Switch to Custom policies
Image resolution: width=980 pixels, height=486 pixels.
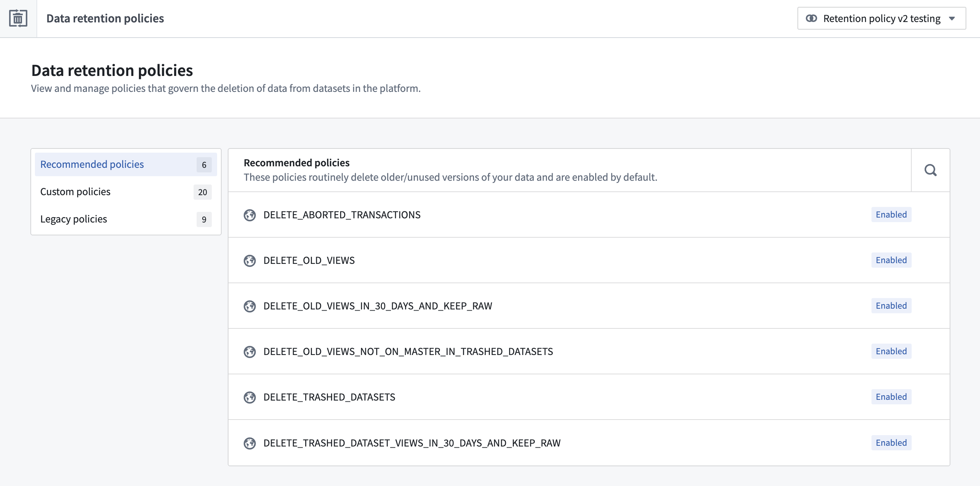126,192
